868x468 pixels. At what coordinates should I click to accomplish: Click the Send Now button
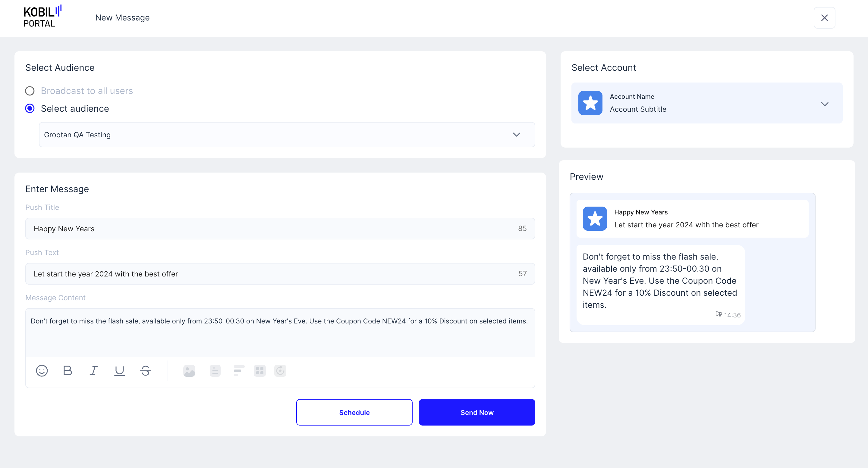tap(477, 412)
